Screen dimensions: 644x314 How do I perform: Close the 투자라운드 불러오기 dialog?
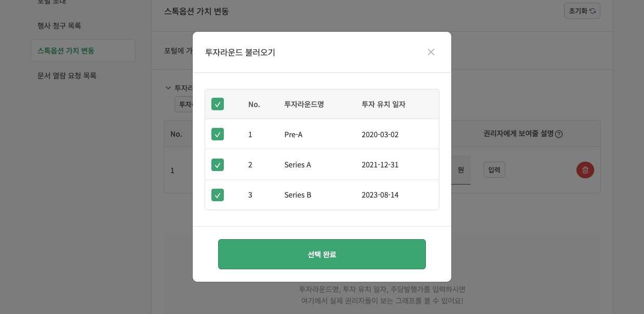(x=431, y=52)
